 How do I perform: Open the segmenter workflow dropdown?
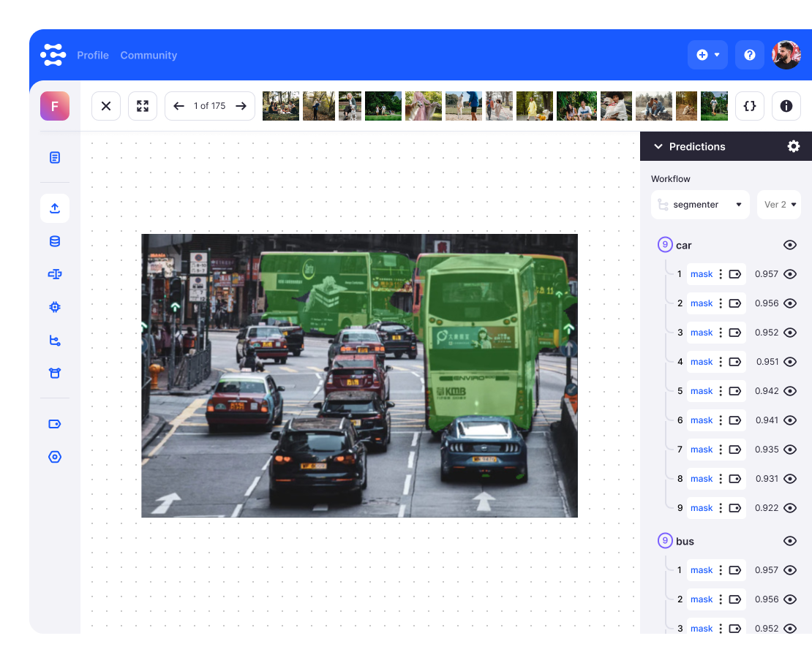coord(700,205)
